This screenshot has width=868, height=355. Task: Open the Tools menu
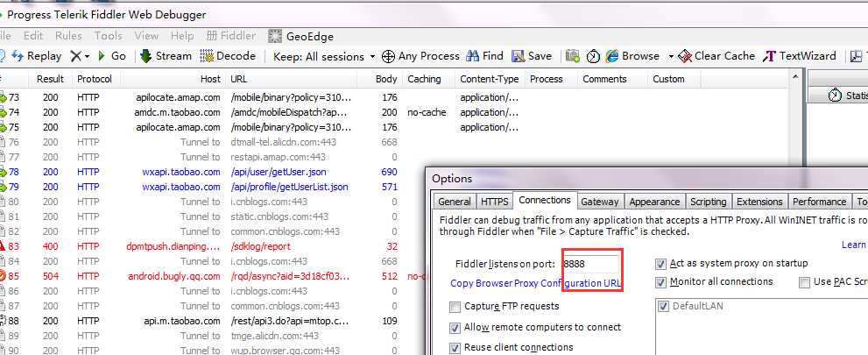(x=108, y=36)
